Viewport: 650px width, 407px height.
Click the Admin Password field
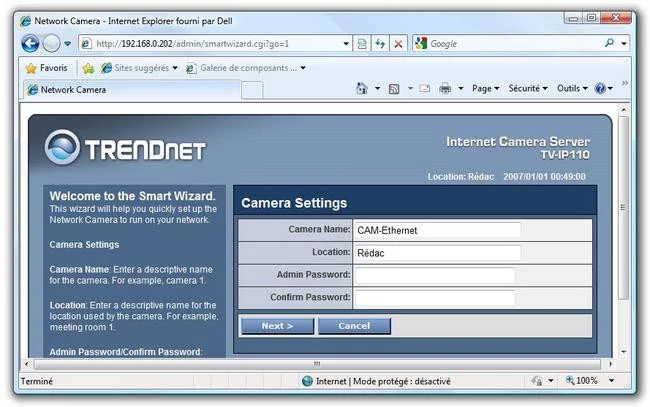click(435, 275)
